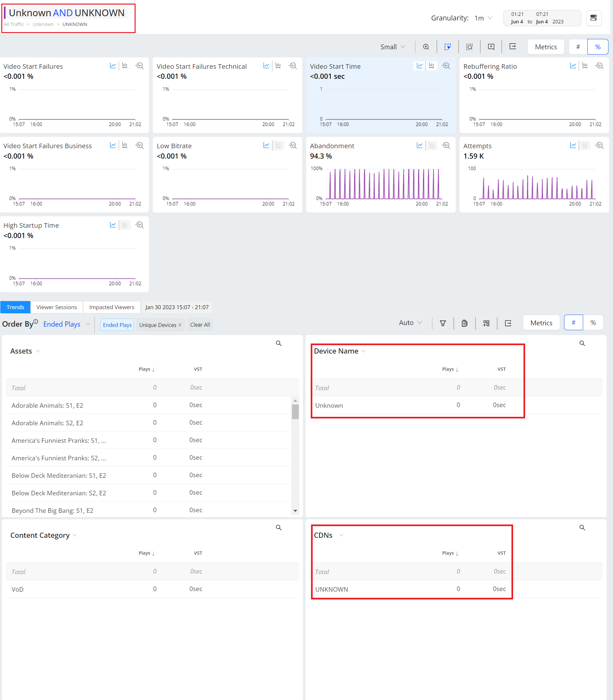
Task: Toggle the top number (#) display button
Action: (x=578, y=47)
